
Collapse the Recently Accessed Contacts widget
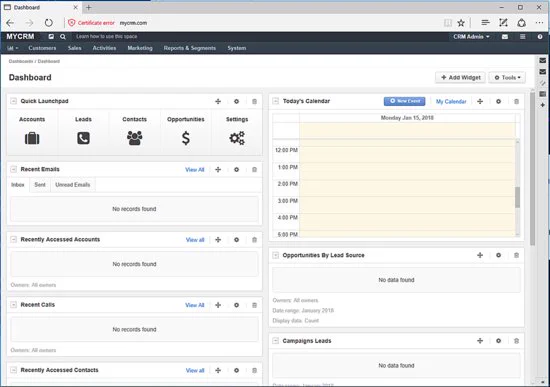pyautogui.click(x=13, y=370)
